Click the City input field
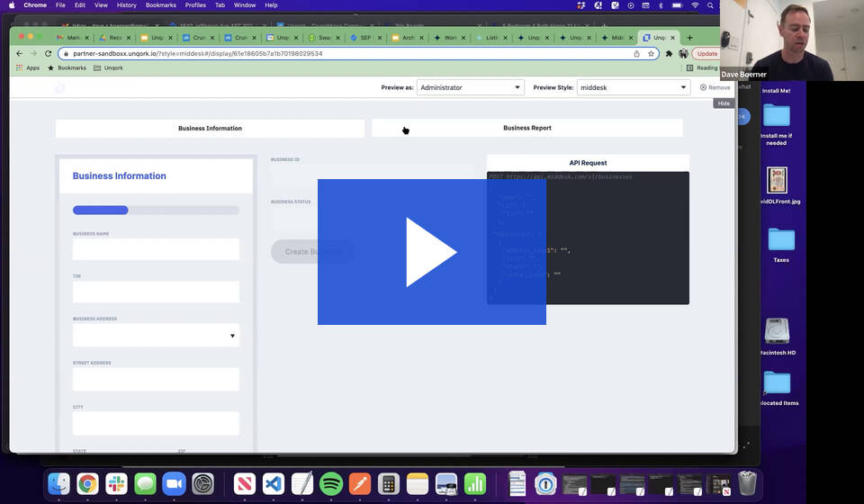Image resolution: width=864 pixels, height=504 pixels. (156, 423)
